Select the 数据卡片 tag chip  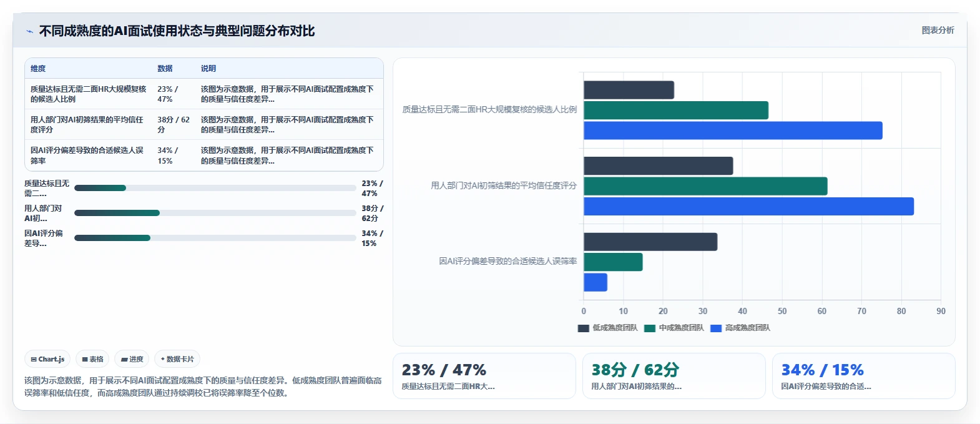coord(177,359)
